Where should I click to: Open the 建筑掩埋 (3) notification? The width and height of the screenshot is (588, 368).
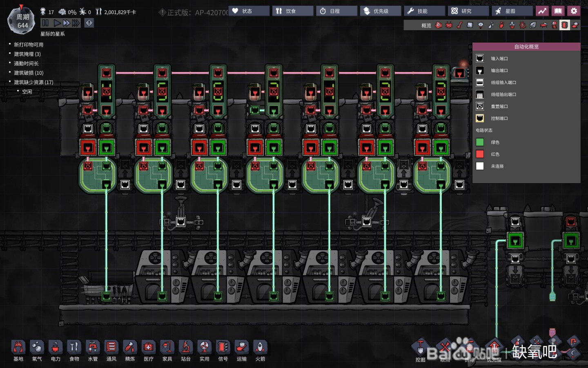27,54
